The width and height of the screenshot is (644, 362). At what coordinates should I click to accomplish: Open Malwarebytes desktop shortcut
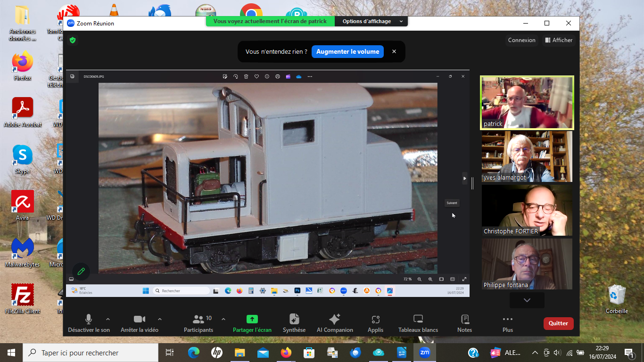coord(23,252)
